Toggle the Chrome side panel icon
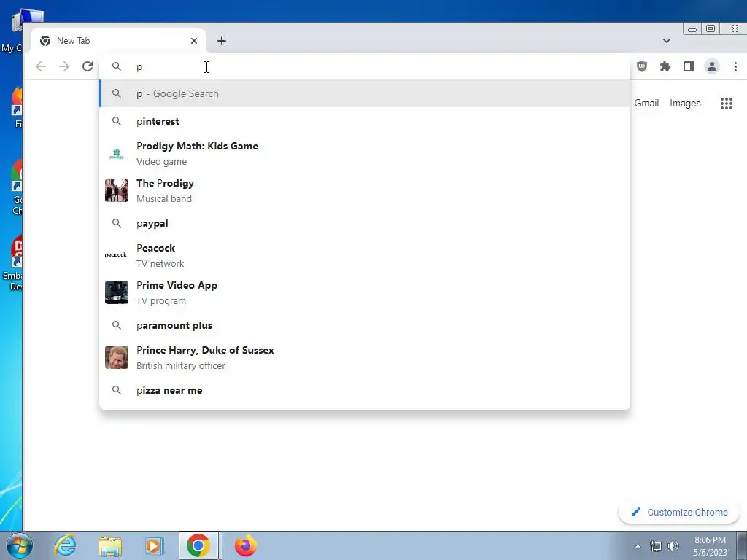This screenshot has height=560, width=747. click(x=689, y=66)
